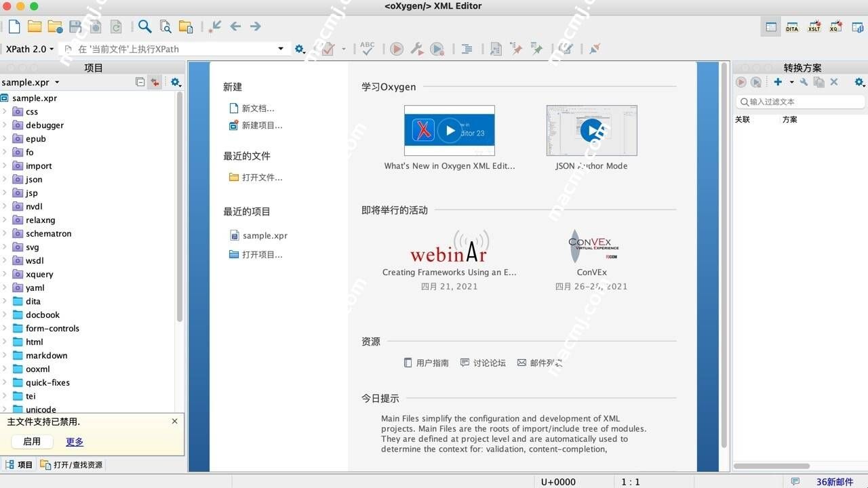Click the Back arrow icon
Viewport: 868px width, 488px height.
235,26
